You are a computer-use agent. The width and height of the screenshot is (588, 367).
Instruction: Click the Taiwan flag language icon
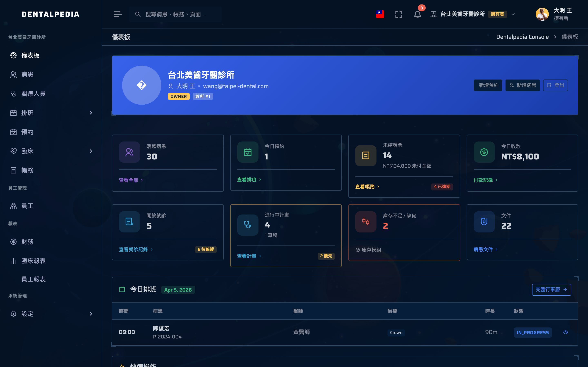[380, 14]
